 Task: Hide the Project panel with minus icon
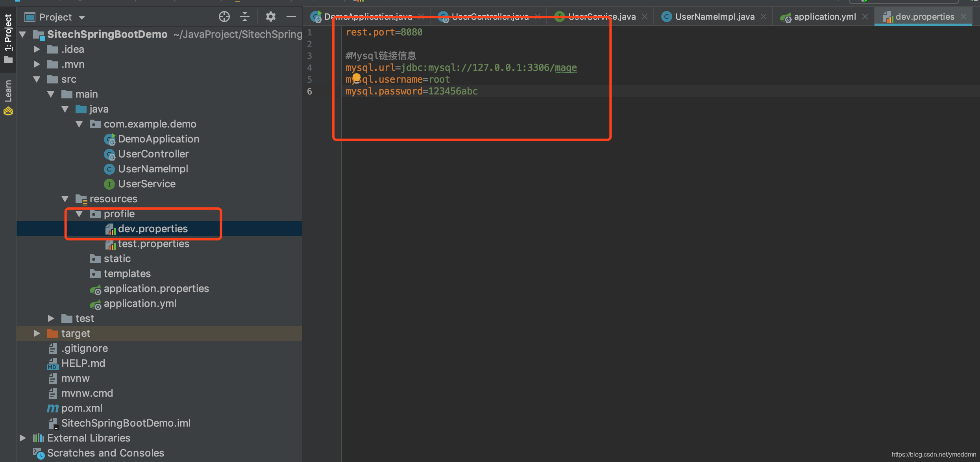291,17
